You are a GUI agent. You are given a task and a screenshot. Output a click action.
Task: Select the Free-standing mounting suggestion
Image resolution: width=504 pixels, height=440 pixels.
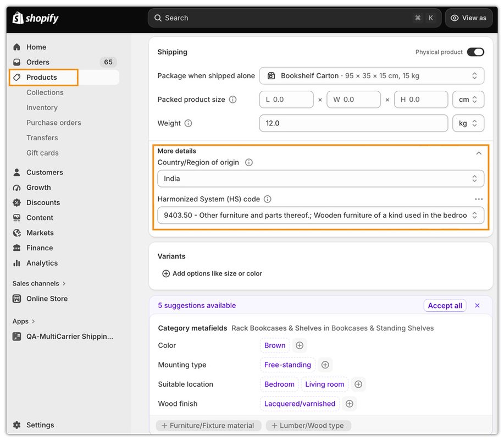coord(287,365)
